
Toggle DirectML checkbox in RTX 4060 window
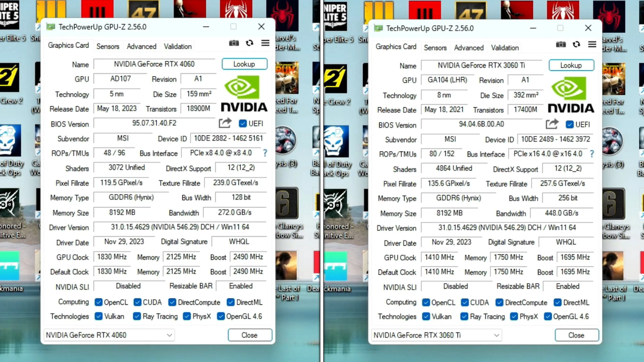coord(231,302)
